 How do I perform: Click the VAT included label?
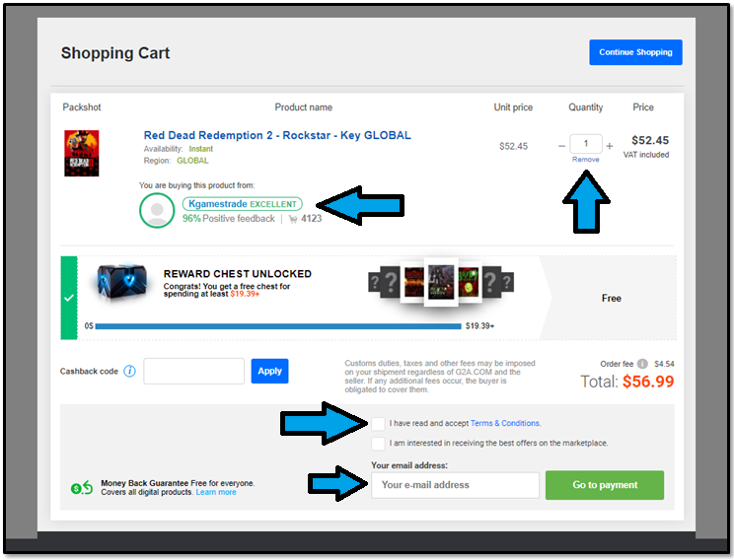[x=645, y=155]
